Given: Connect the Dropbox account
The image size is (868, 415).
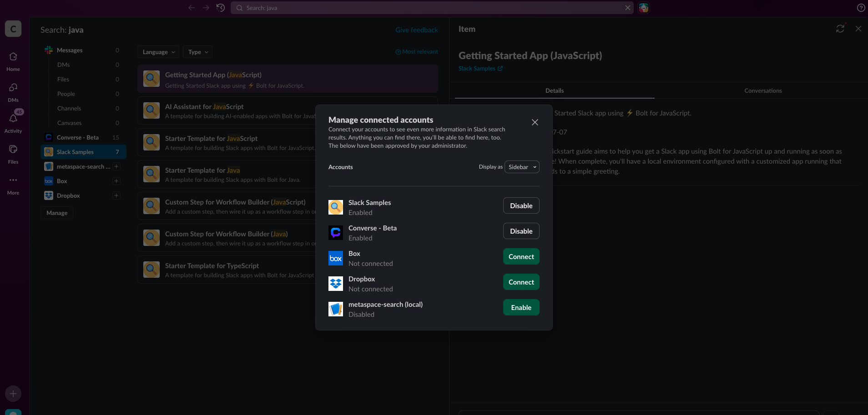Looking at the screenshot, I should pos(521,282).
